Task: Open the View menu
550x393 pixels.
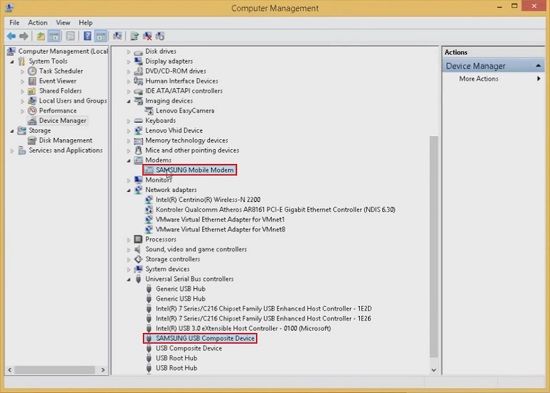Action: coord(63,23)
